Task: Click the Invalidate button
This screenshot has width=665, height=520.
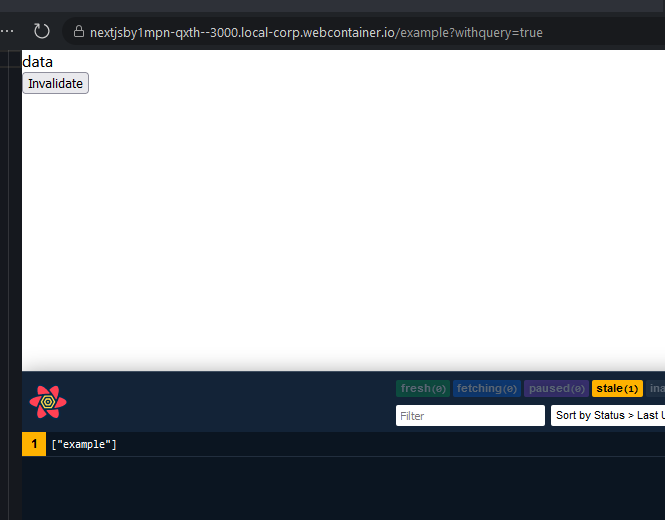Action: pos(56,83)
